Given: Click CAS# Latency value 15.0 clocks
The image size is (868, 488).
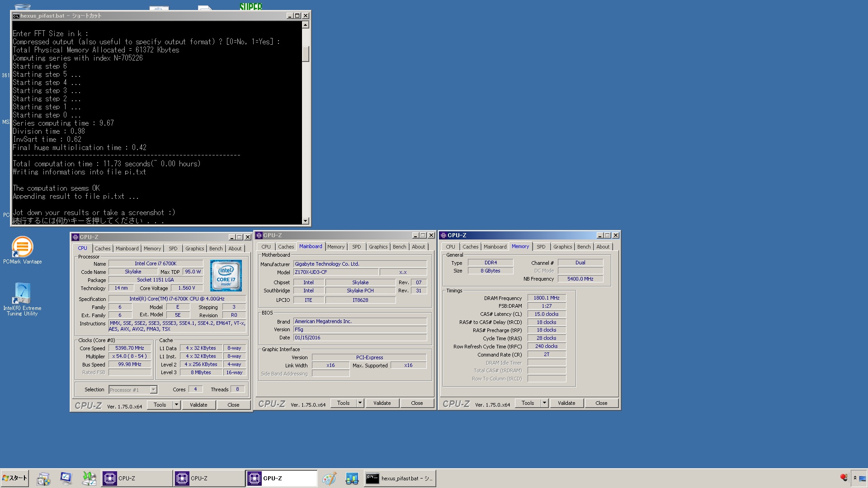Looking at the screenshot, I should 547,314.
